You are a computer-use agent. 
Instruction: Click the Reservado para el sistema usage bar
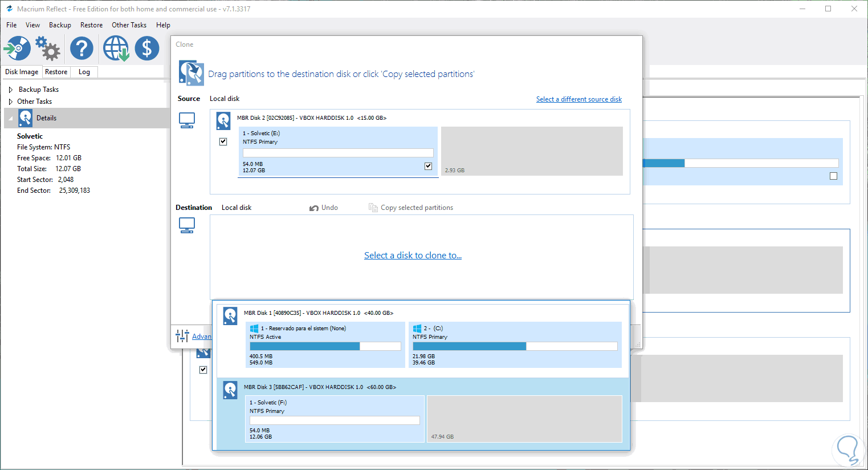[325, 346]
